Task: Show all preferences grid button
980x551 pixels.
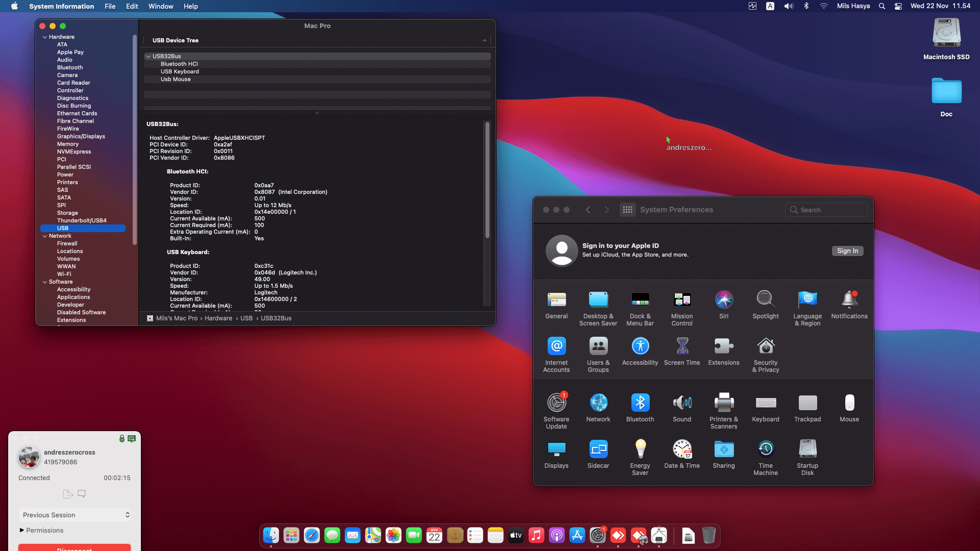Action: point(627,210)
